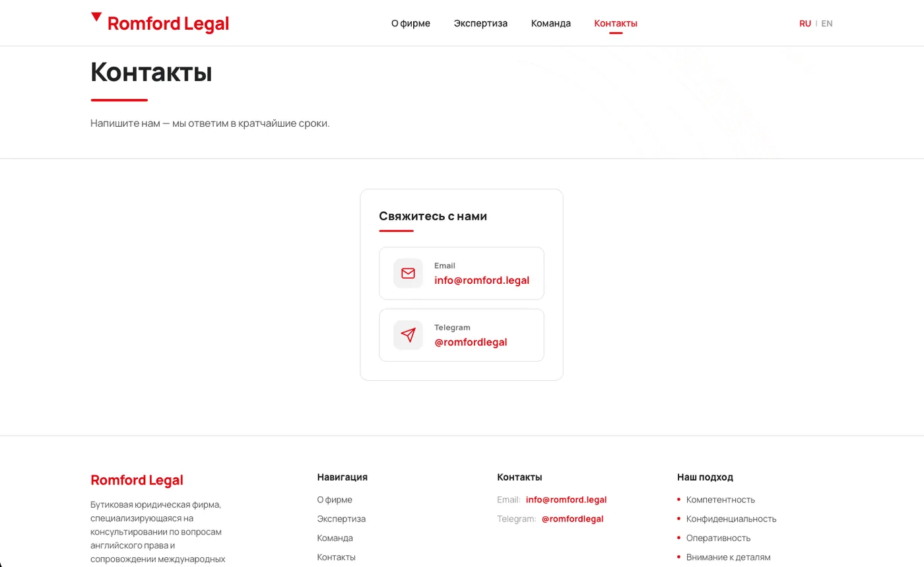Open the О фирме menu item
This screenshot has width=924, height=567.
tap(411, 23)
